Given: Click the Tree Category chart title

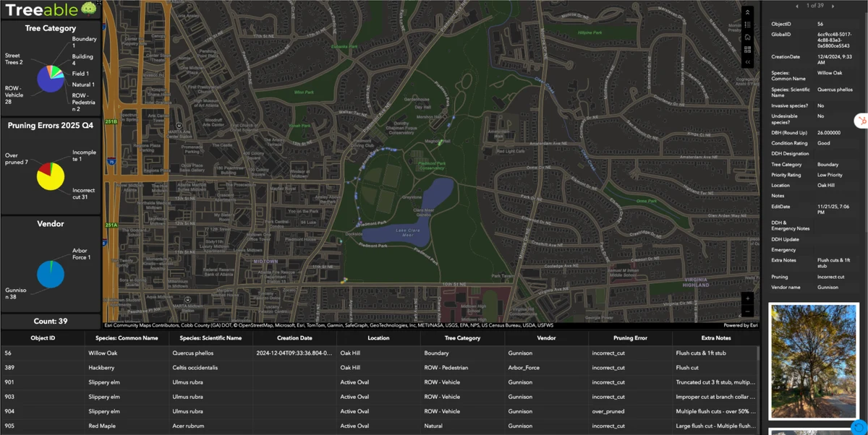Looking at the screenshot, I should pyautogui.click(x=51, y=28).
